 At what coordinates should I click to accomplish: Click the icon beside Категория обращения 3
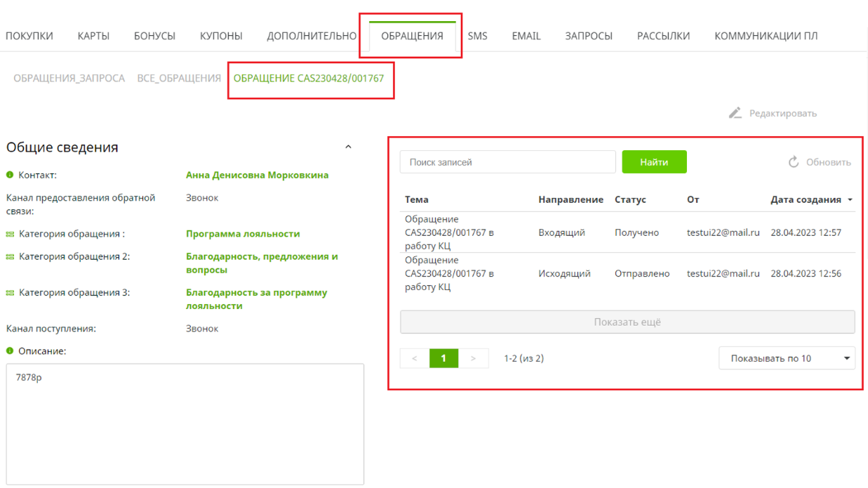[11, 293]
